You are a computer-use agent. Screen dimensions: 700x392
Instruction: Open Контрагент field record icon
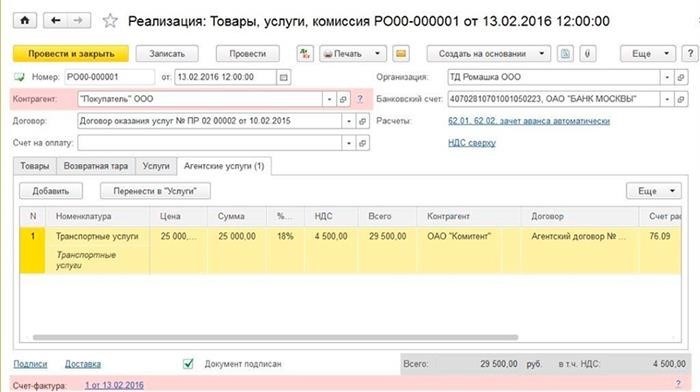click(343, 99)
